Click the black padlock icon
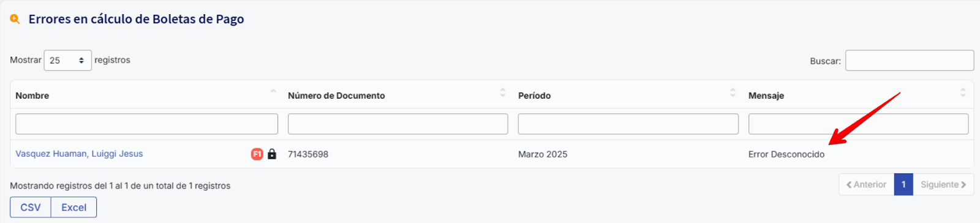The width and height of the screenshot is (980, 223). (x=272, y=154)
